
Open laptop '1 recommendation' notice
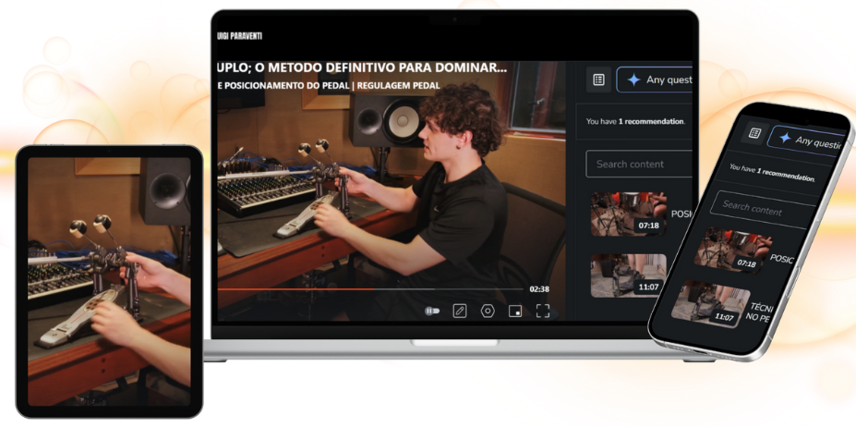coord(635,121)
